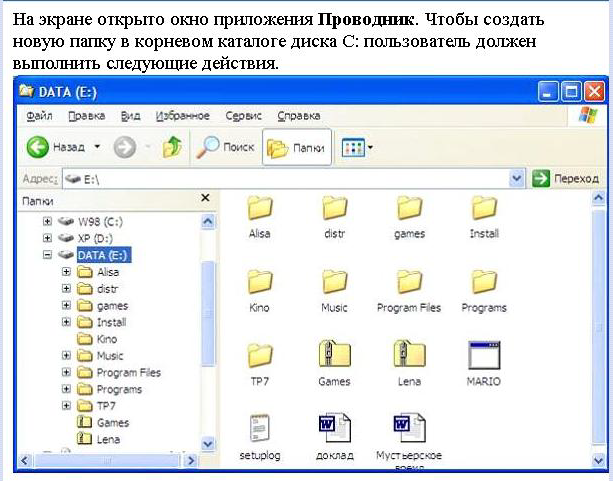Open the Поиск search tool
The height and width of the screenshot is (481, 613).
(x=225, y=147)
